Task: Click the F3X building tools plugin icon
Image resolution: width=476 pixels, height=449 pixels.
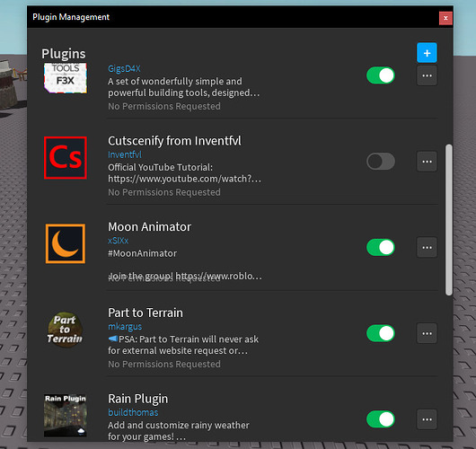Action: (66, 78)
